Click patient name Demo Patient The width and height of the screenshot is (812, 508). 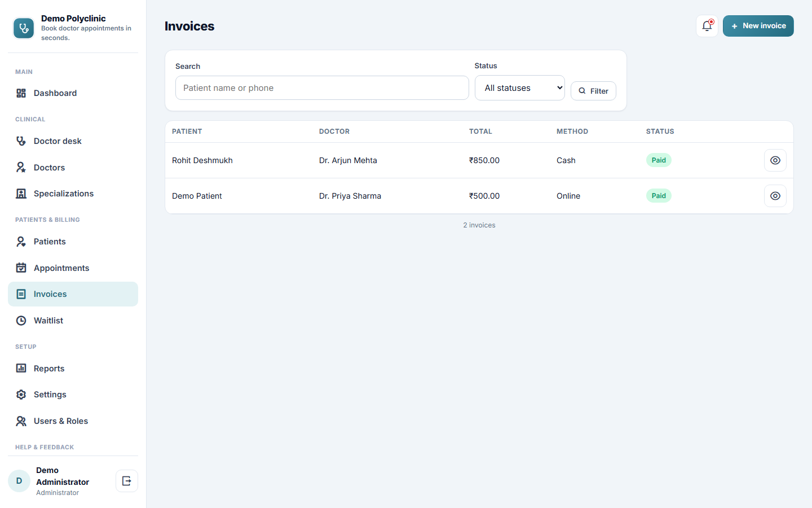[x=197, y=196]
